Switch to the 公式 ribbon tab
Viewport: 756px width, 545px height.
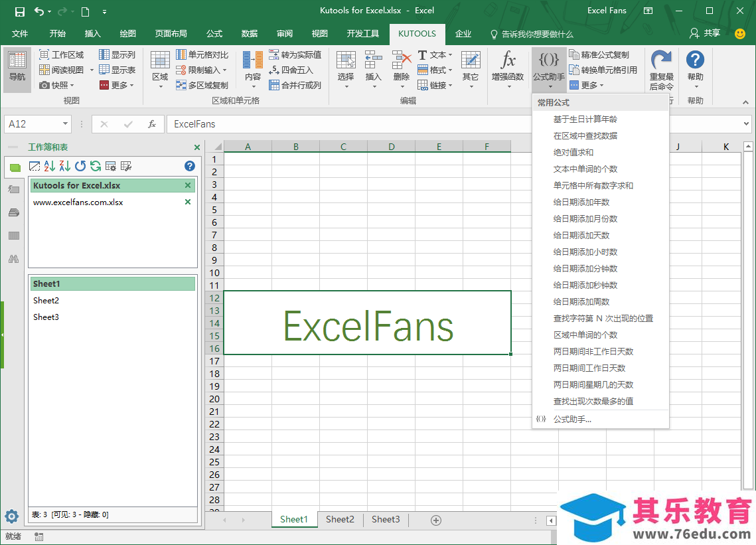(x=214, y=33)
